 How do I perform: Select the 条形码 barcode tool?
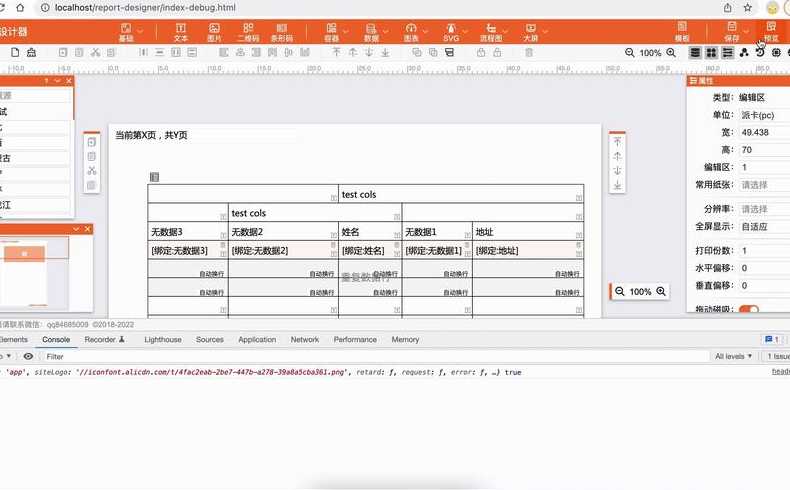(282, 32)
